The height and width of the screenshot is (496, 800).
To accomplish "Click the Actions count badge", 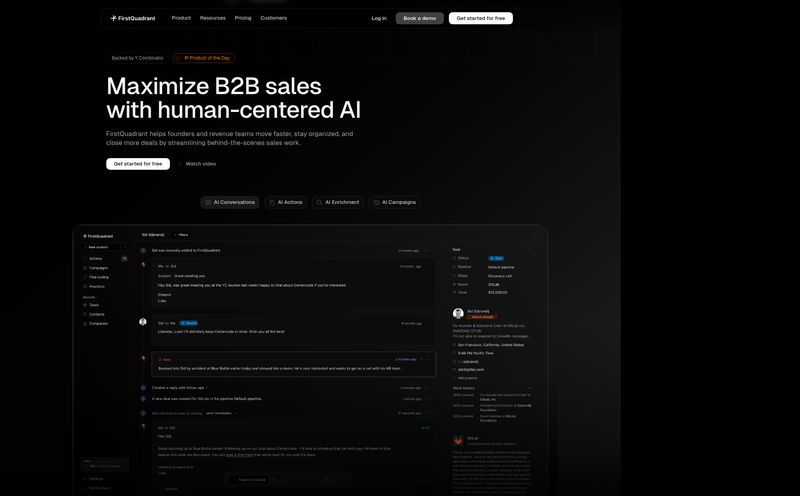I will pyautogui.click(x=124, y=259).
